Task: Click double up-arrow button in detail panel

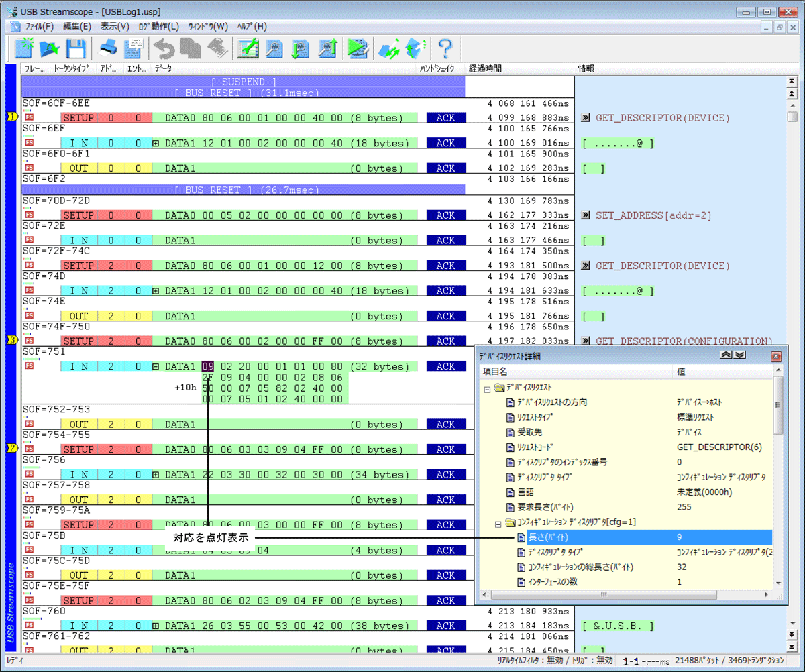Action: click(x=725, y=355)
